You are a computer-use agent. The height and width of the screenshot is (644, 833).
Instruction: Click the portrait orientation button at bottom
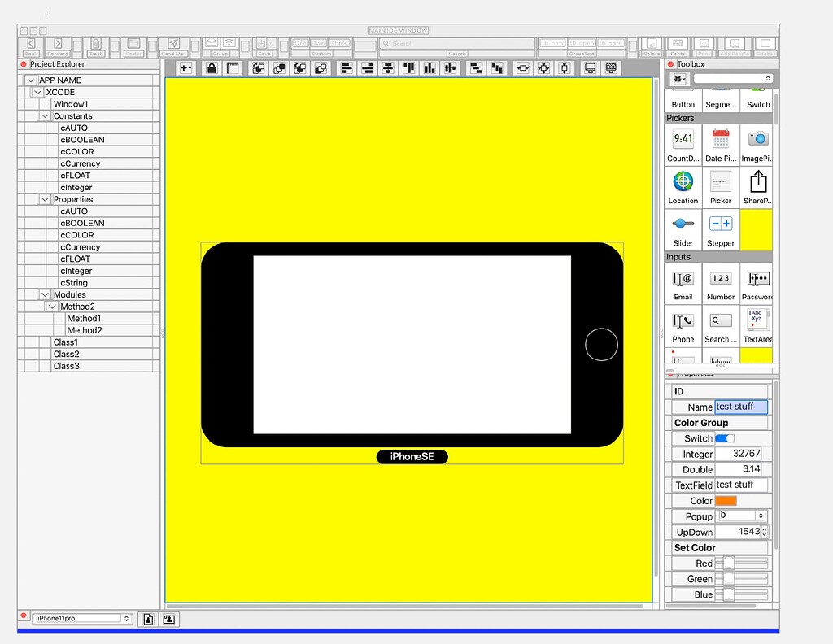click(x=148, y=619)
